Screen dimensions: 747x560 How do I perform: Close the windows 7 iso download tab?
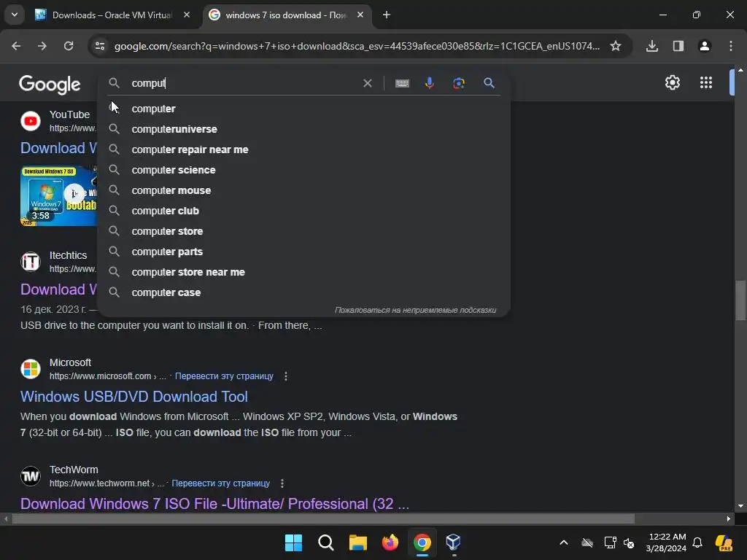coord(360,15)
